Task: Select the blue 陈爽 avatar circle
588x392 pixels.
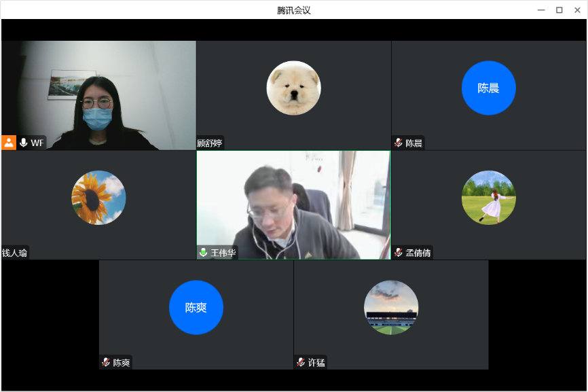Action: pyautogui.click(x=196, y=308)
